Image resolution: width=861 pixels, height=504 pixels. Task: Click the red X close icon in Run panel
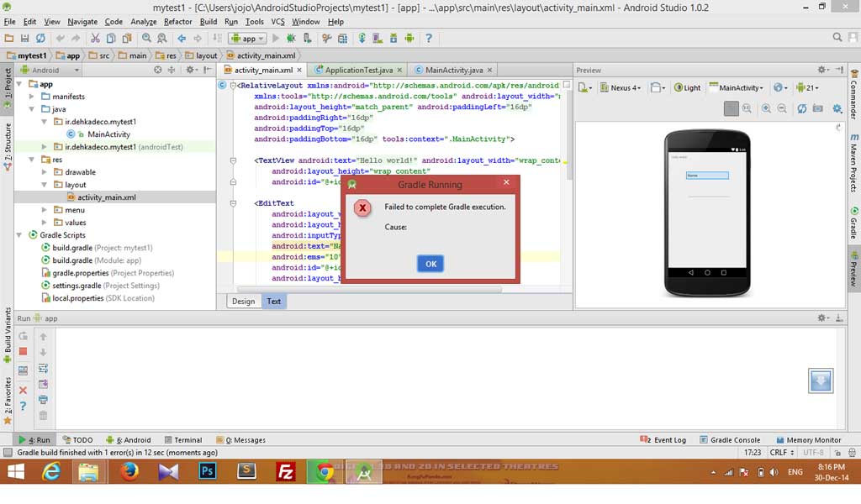coord(23,390)
